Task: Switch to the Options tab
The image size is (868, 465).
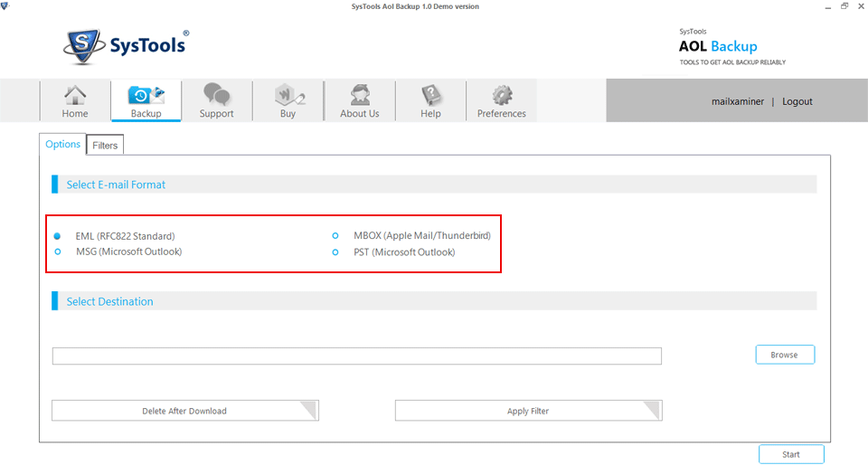Action: click(62, 145)
